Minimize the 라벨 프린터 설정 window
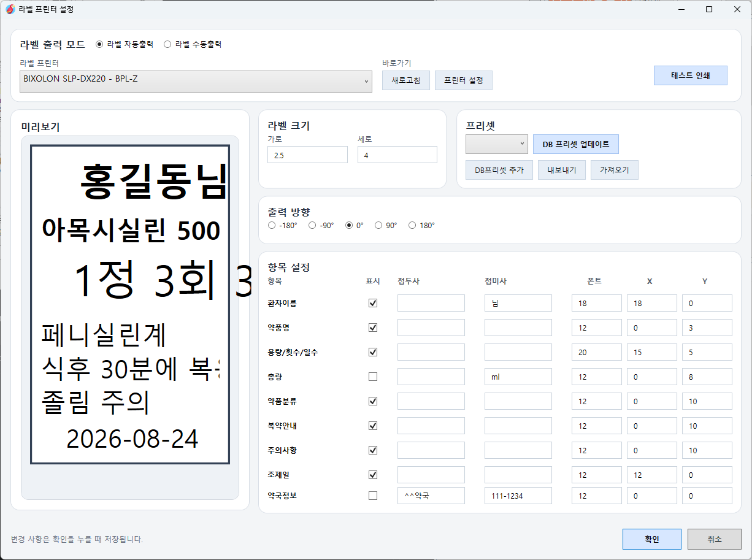 (681, 9)
